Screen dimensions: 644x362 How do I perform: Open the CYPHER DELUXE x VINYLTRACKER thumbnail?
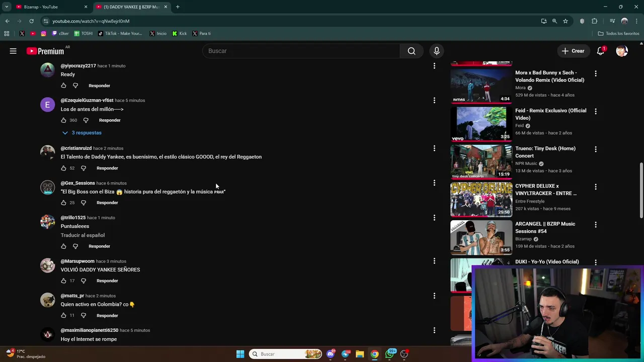[x=481, y=199]
